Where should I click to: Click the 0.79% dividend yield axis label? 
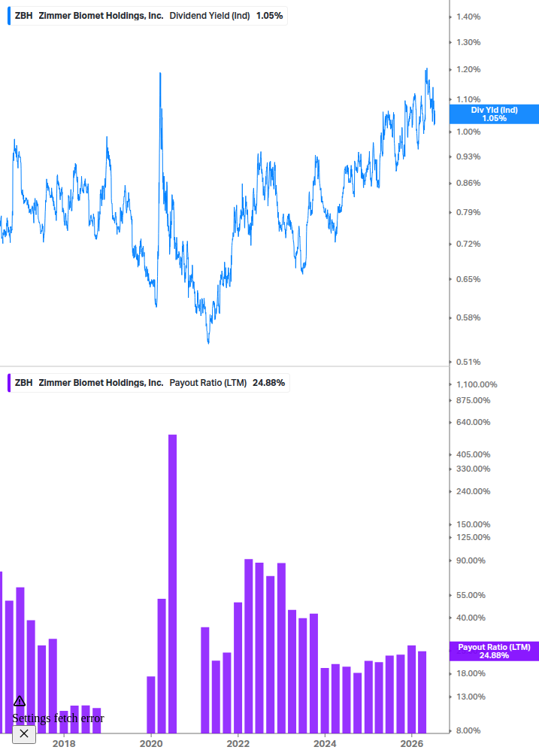pyautogui.click(x=468, y=212)
